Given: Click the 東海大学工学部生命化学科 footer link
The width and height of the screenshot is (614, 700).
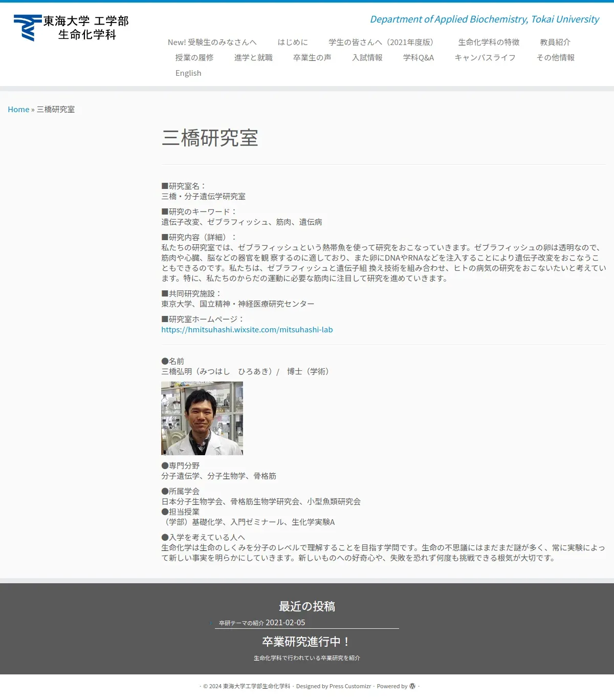Looking at the screenshot, I should (x=256, y=686).
